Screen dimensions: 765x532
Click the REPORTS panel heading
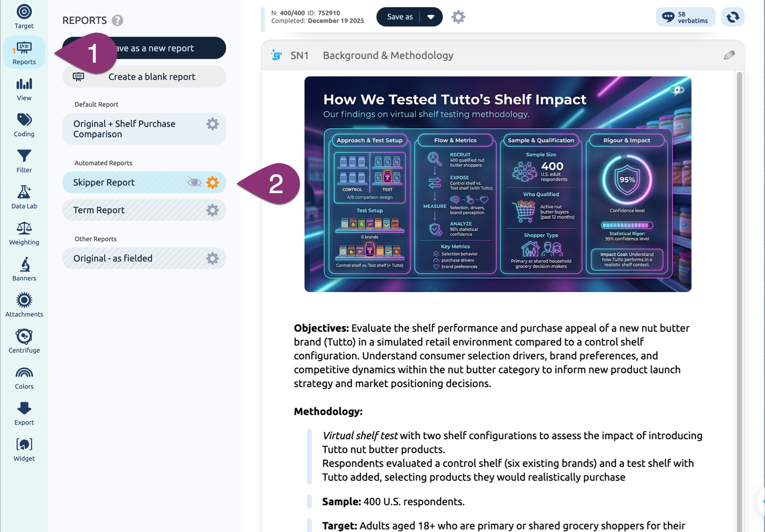(85, 20)
